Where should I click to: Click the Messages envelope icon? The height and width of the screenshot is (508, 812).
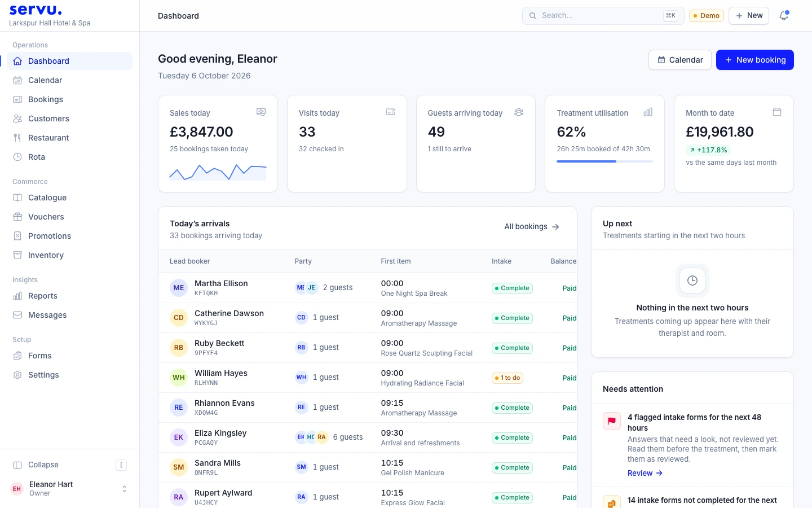coord(17,315)
